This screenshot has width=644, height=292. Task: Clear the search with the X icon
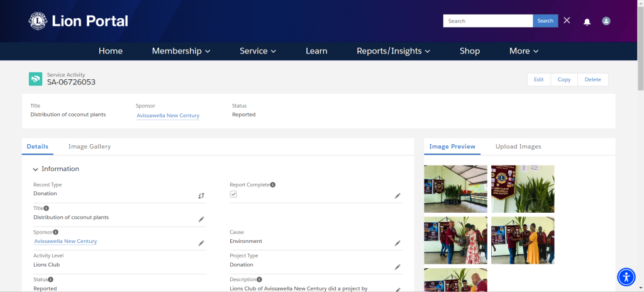[x=567, y=21]
